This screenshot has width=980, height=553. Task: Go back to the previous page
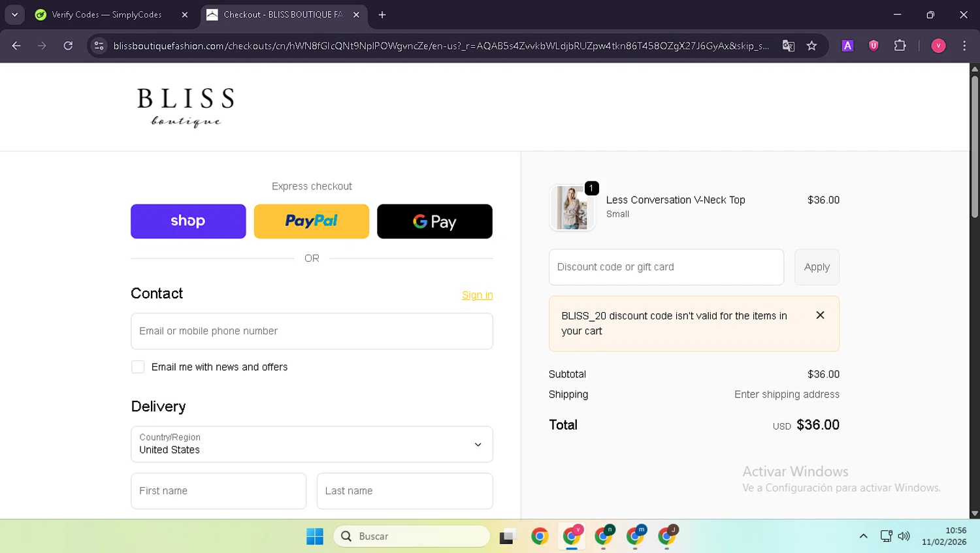pyautogui.click(x=16, y=46)
